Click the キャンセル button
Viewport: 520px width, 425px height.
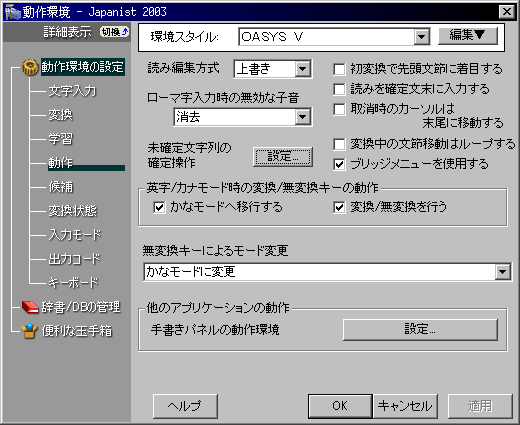pos(405,406)
